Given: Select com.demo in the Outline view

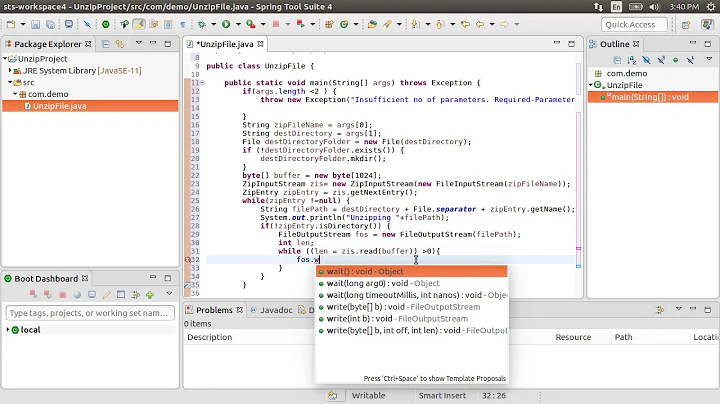Looking at the screenshot, I should 626,73.
